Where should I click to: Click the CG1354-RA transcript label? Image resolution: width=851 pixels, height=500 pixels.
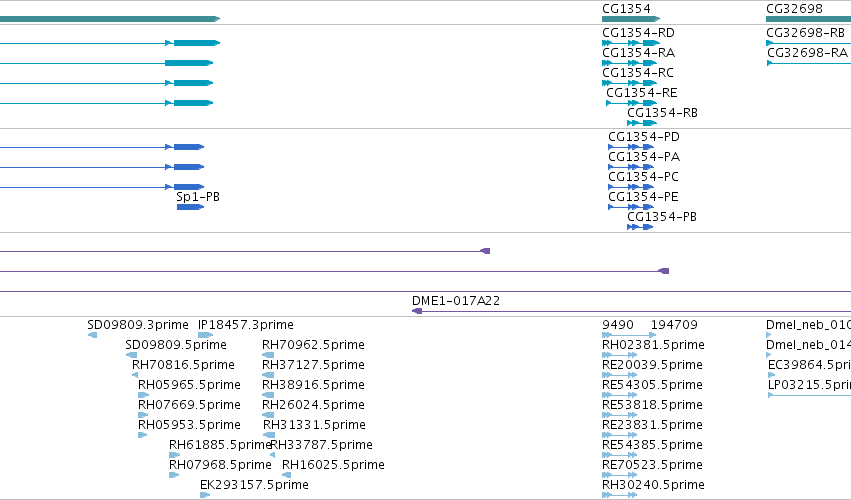[x=638, y=53]
